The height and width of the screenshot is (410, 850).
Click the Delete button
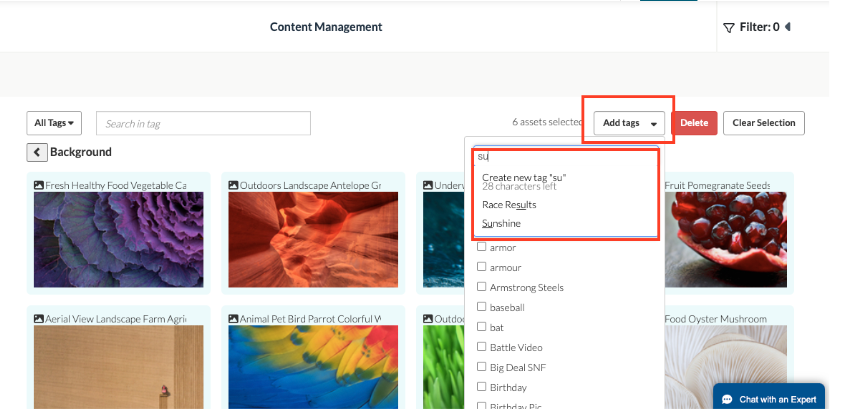(694, 123)
